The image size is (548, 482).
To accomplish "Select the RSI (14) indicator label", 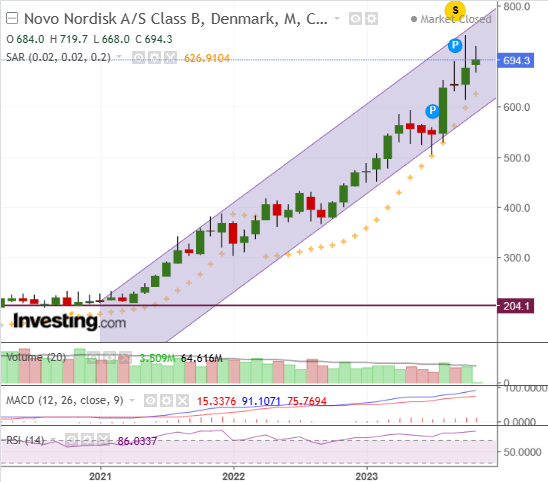I will click(x=25, y=440).
